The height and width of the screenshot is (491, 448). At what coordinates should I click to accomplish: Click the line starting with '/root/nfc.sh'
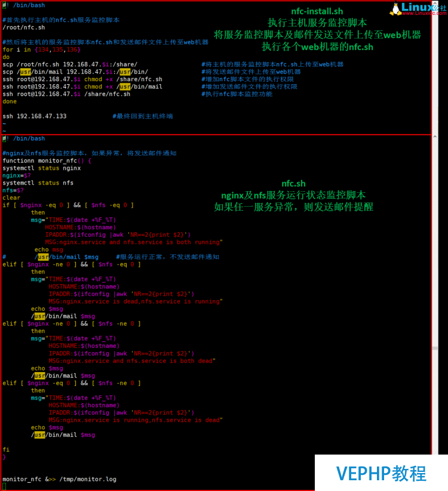tap(24, 27)
